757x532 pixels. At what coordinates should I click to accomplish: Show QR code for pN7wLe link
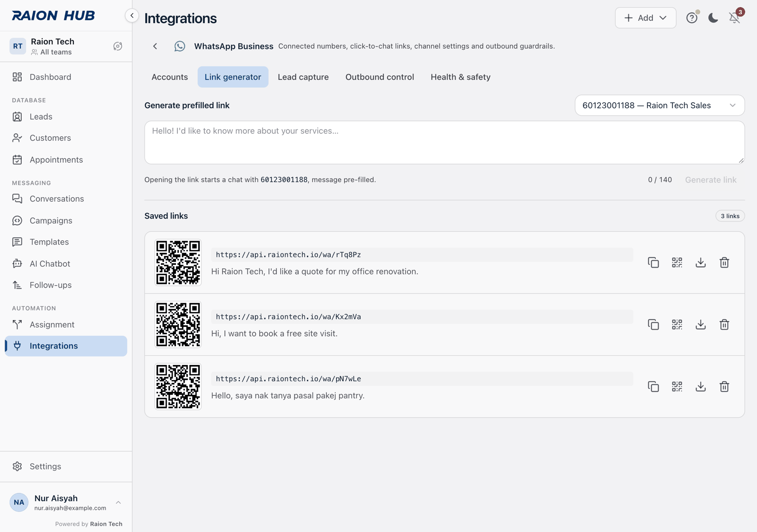(x=677, y=386)
